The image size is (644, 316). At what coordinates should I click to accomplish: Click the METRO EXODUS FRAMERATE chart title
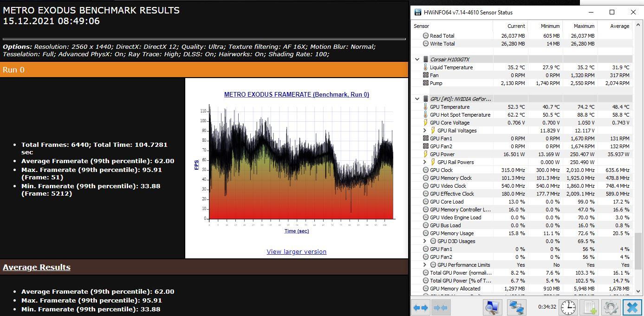(x=296, y=94)
